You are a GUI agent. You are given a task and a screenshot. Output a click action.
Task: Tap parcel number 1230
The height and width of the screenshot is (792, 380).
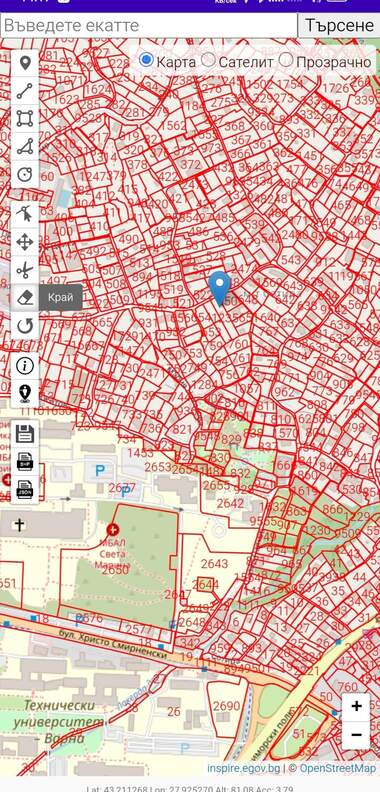pyautogui.click(x=318, y=531)
